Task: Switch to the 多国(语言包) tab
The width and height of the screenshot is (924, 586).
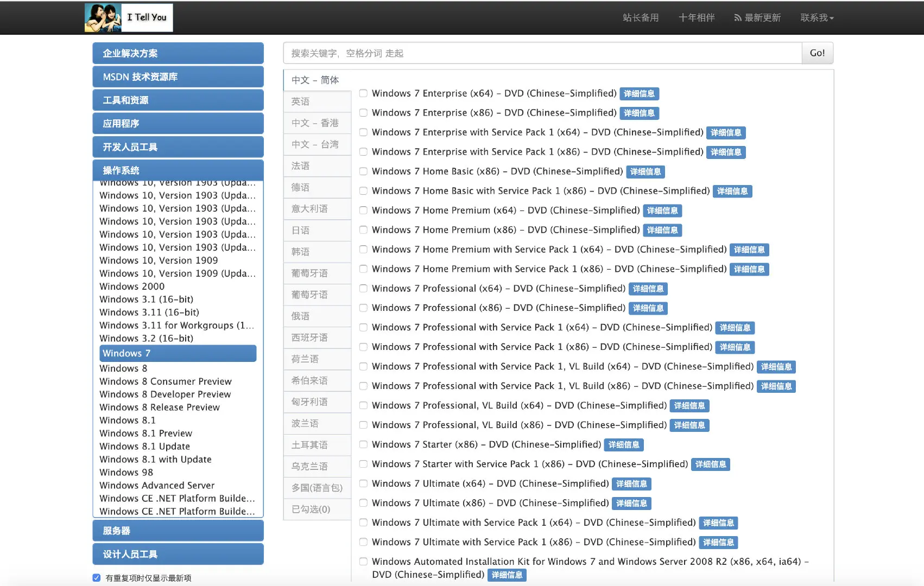Action: coord(317,488)
